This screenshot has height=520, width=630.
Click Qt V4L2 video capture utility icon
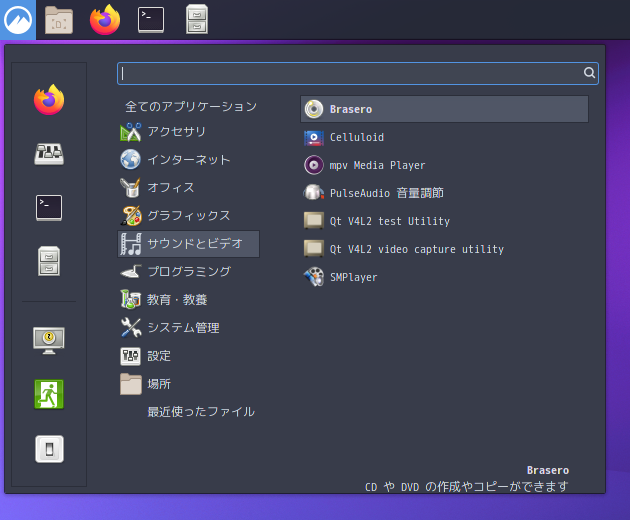point(313,249)
